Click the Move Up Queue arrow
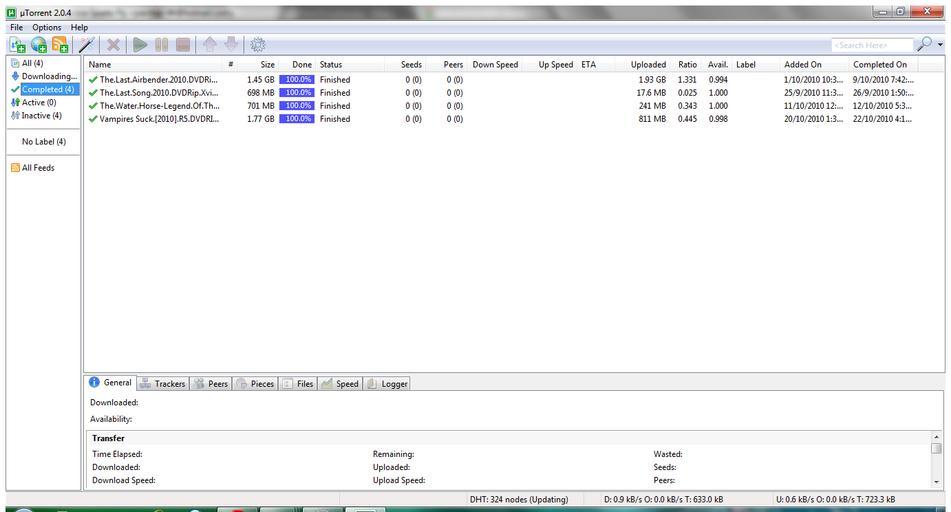Viewport: 951px width, 512px height. [209, 45]
